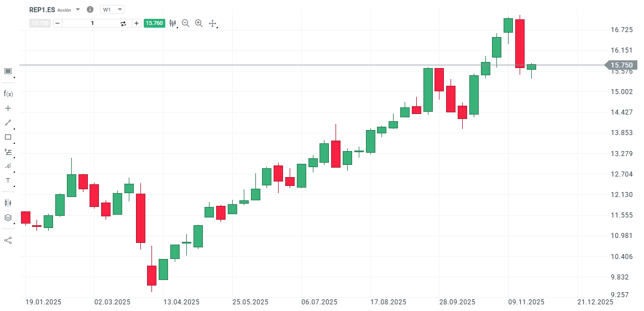The height and width of the screenshot is (311, 644).
Task: Choose the Fibonacci retracement tool
Action: click(x=8, y=152)
